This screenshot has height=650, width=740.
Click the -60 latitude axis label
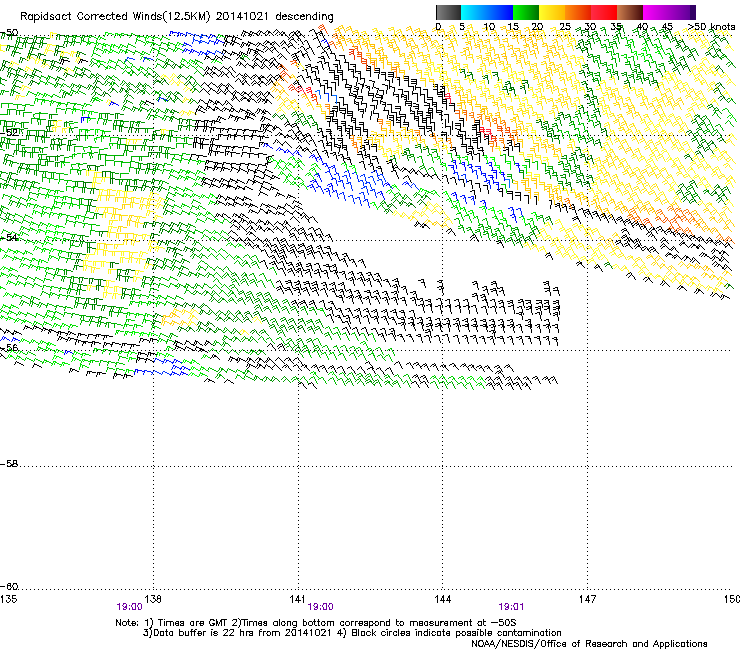tap(9, 587)
